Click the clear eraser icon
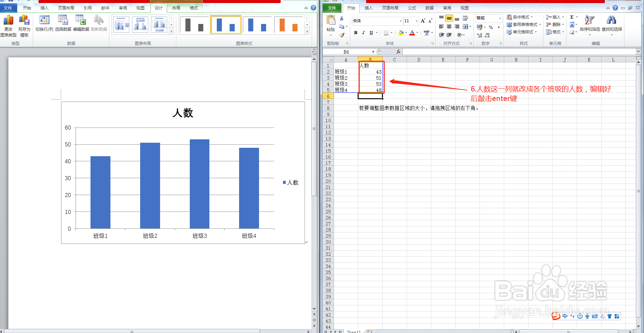Image resolution: width=644 pixels, height=333 pixels. click(x=572, y=32)
